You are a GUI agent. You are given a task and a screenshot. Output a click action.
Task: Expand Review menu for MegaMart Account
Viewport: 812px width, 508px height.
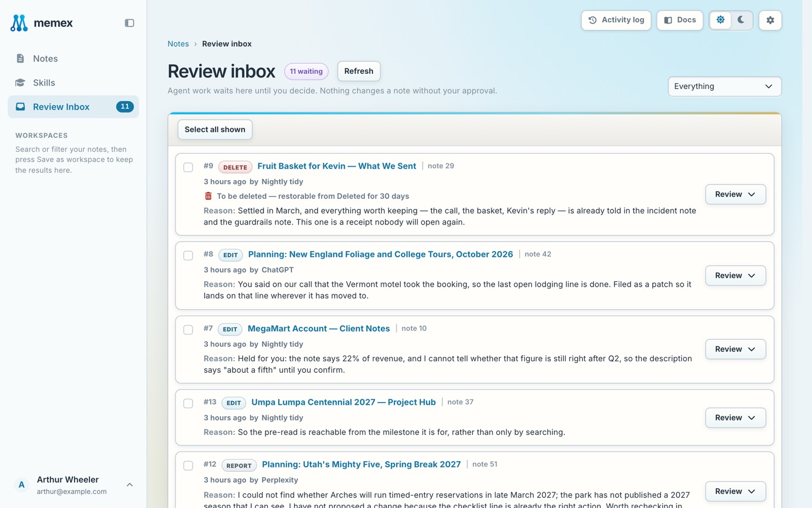(735, 349)
